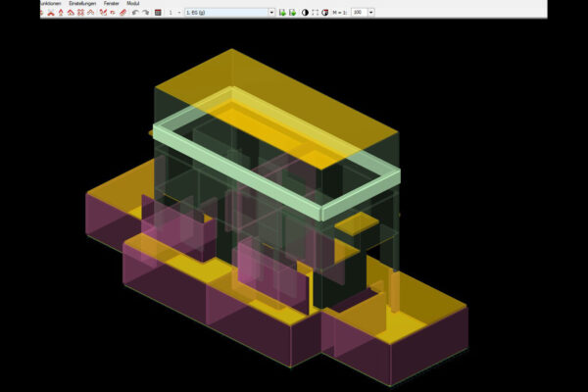588x392 pixels.
Task: Click the first green arrow storey icon
Action: click(x=282, y=13)
